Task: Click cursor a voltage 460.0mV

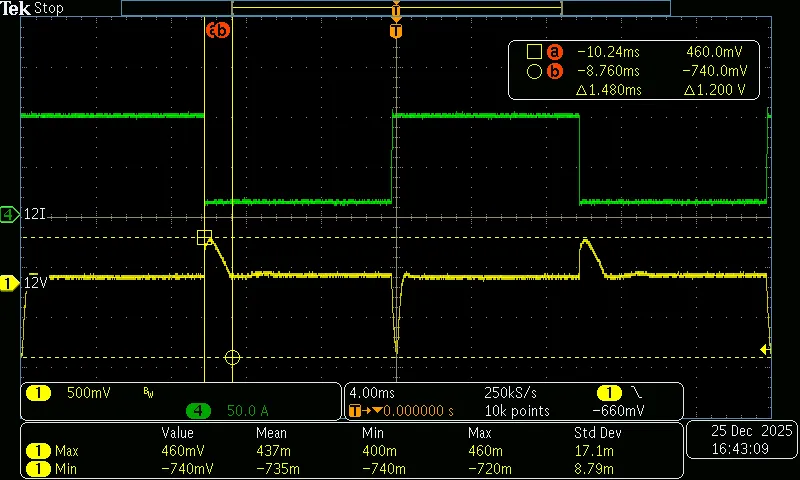Action: [x=714, y=52]
